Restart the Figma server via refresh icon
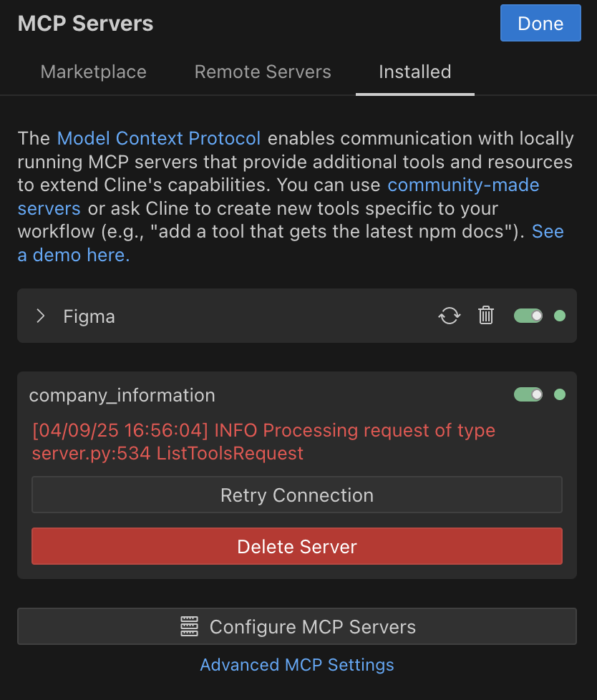597x700 pixels. (450, 316)
